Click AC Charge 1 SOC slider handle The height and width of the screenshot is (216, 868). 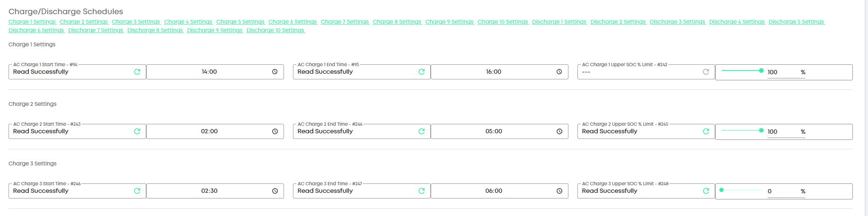point(761,70)
